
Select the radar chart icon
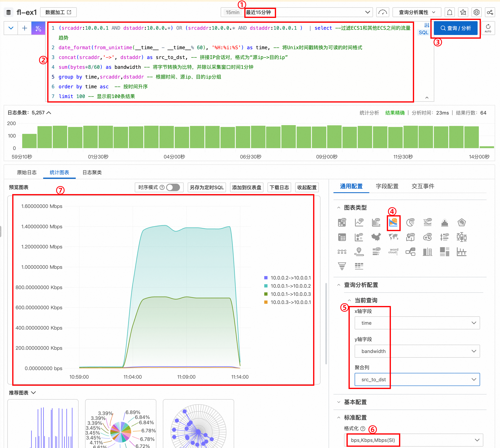click(x=462, y=222)
